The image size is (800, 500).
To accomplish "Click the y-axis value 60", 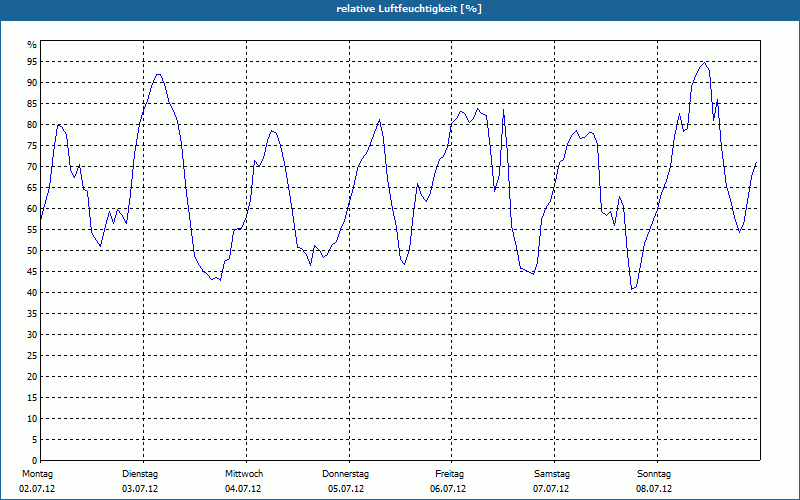I will (32, 209).
